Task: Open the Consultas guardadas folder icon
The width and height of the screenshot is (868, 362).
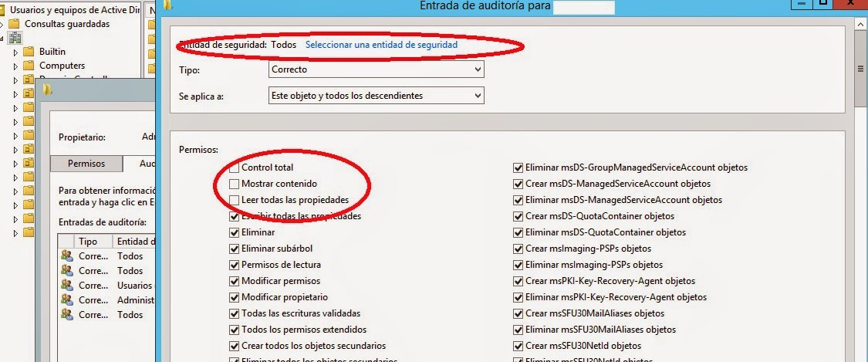Action: click(15, 24)
